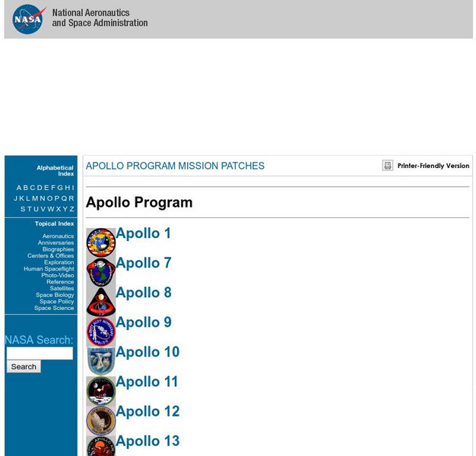
Task: Open the printer icon beside Printer-Friendly Version
Action: click(x=388, y=166)
